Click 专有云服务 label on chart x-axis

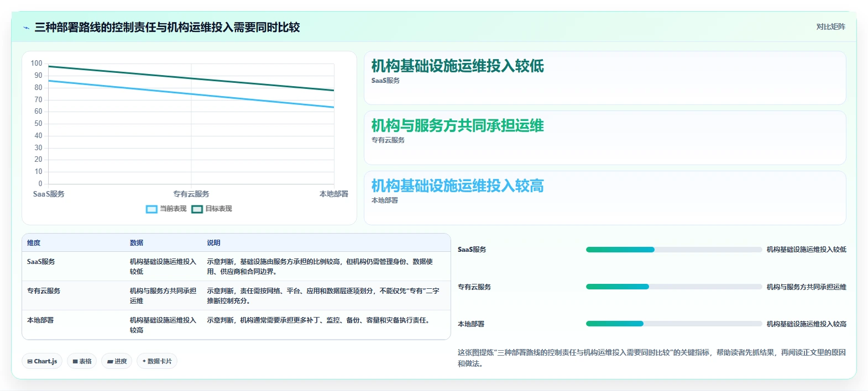coord(191,194)
